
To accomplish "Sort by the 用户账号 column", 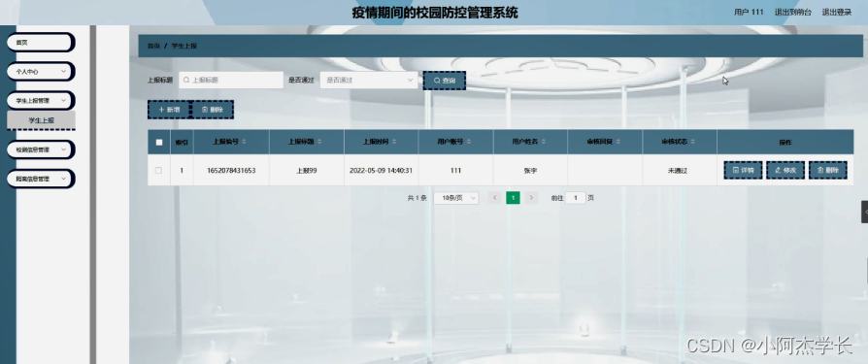I will (468, 142).
